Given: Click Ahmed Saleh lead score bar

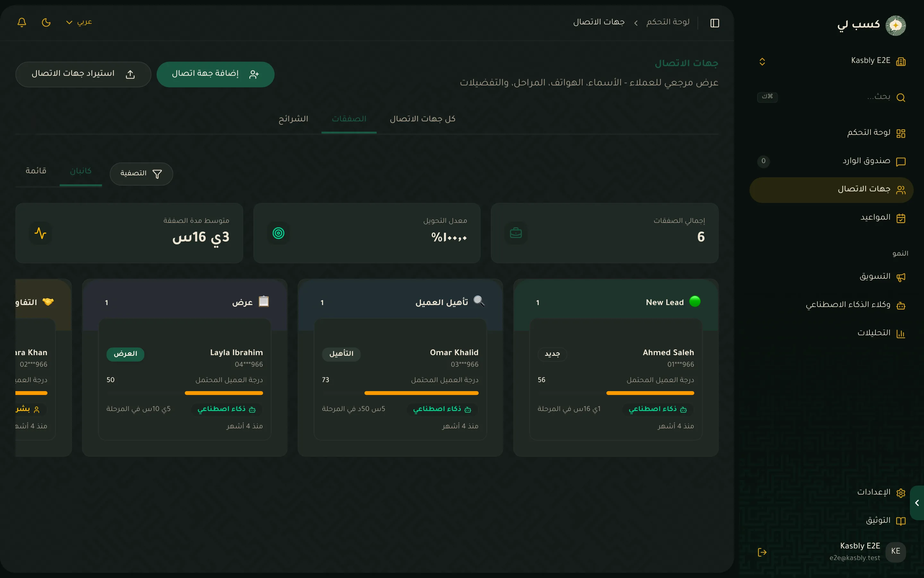Looking at the screenshot, I should (x=616, y=393).
